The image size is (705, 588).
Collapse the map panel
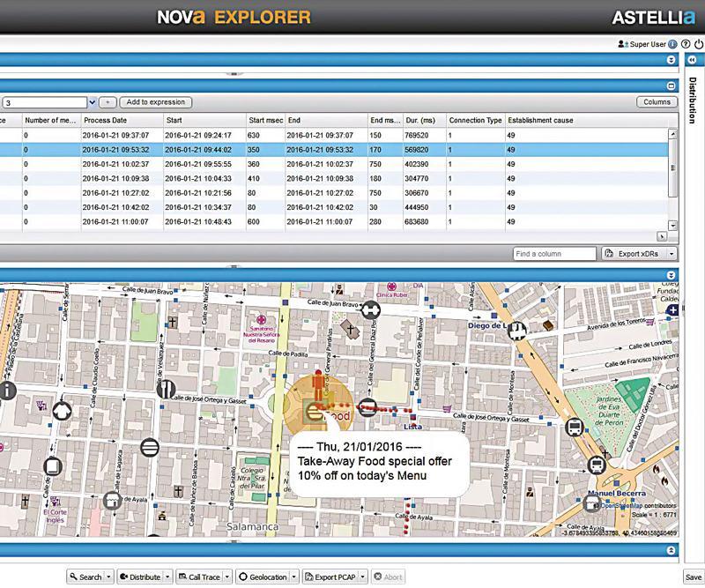coord(671,275)
